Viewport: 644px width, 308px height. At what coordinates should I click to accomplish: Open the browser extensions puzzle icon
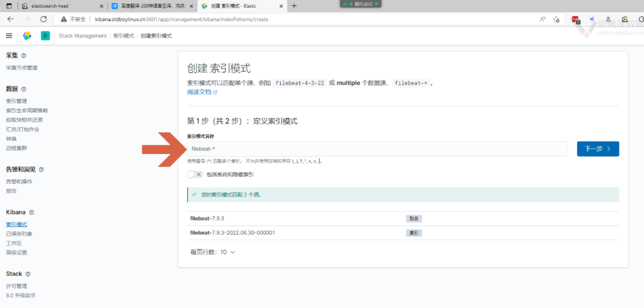640,19
